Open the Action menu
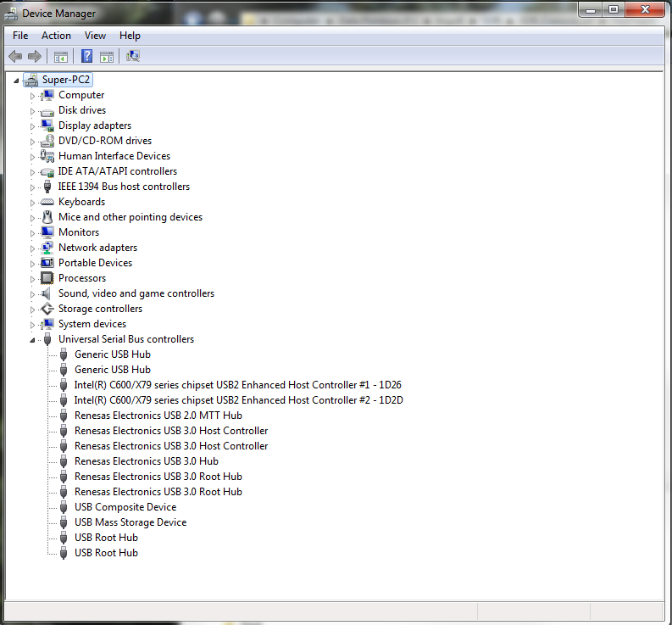 (x=56, y=36)
